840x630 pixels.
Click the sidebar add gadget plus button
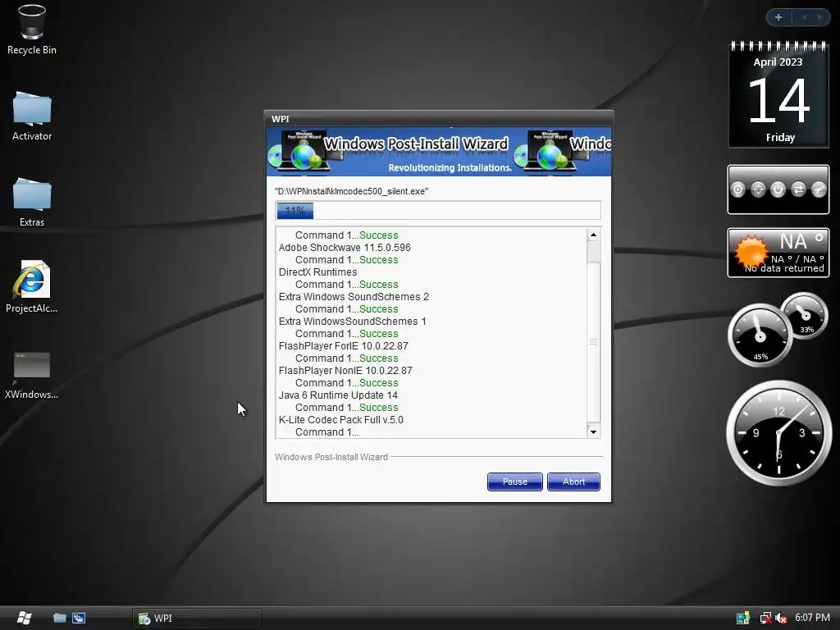coord(778,17)
